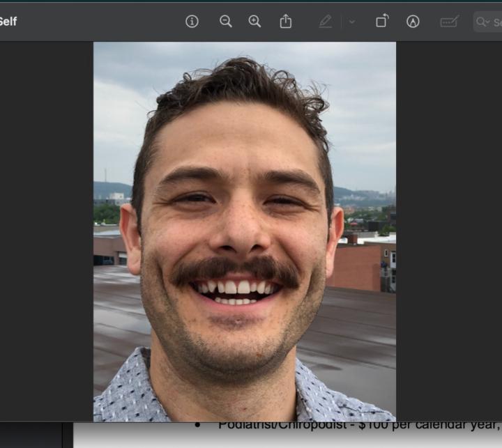Viewport: 502px width, 448px height.
Task: Toggle the Markup toolbar
Action: point(413,22)
